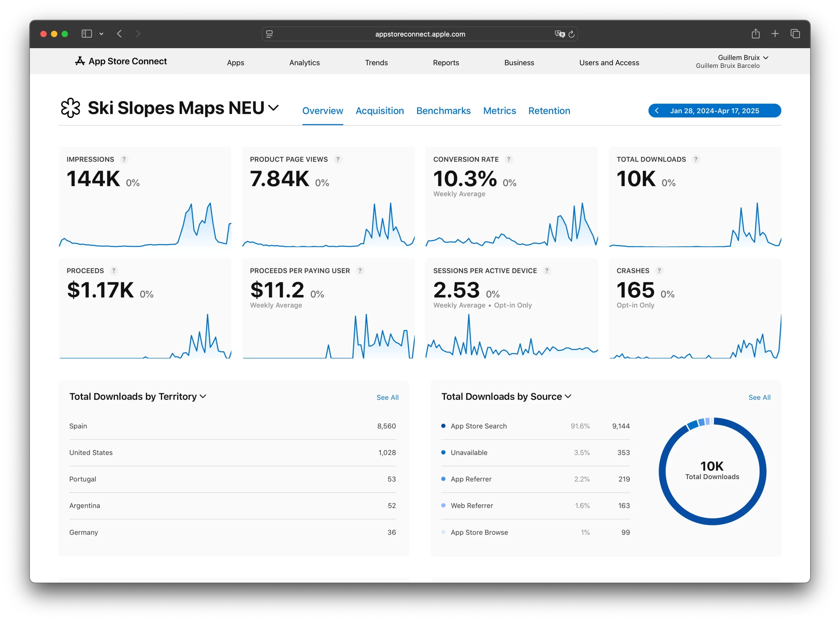
Task: Click the App Referrer legend color dot
Action: click(443, 479)
